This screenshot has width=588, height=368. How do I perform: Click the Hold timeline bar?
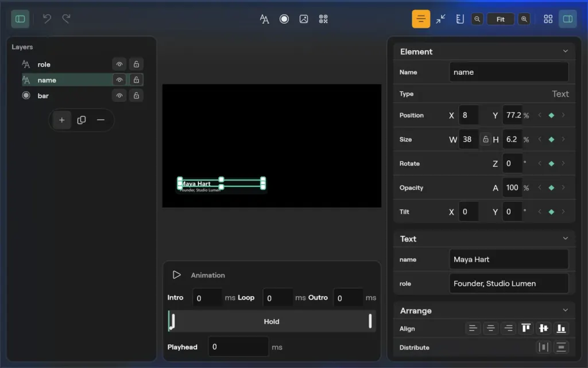(272, 321)
